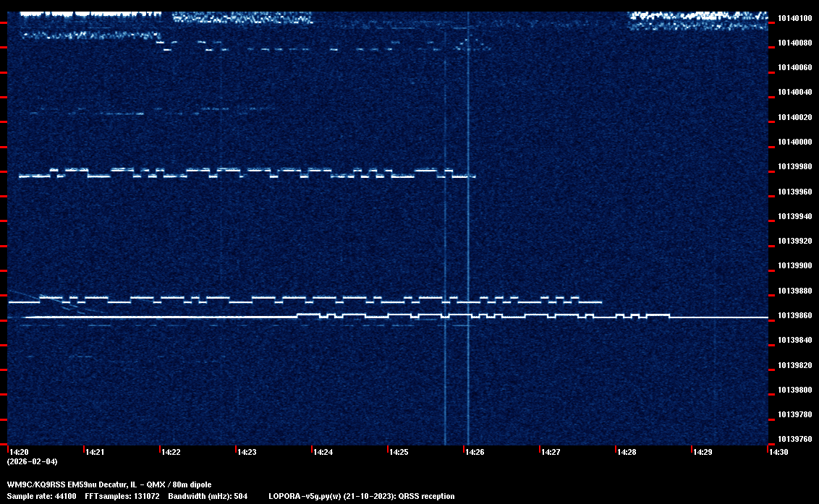Screen dimensions: 819x504
Task: Click the date text (2026-02-04)
Action: tap(32, 461)
